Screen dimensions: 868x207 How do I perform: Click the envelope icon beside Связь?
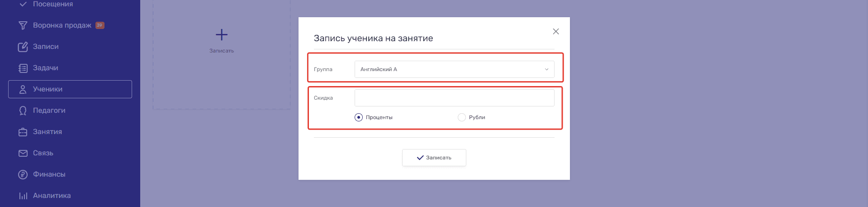[23, 153]
